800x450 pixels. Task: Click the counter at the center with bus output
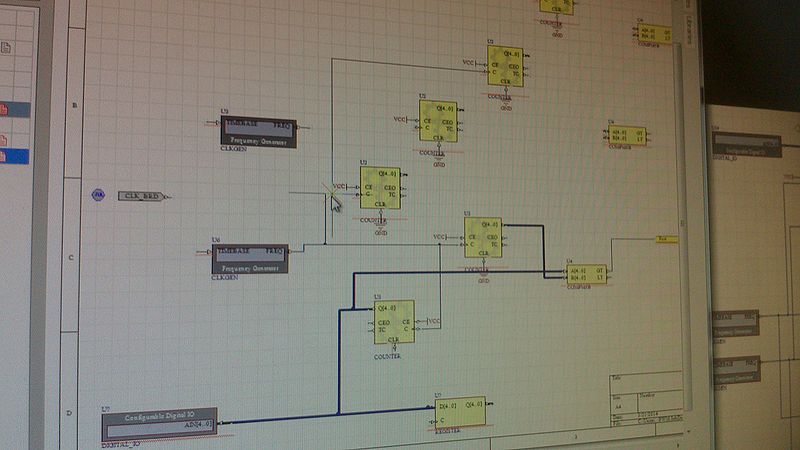click(482, 238)
